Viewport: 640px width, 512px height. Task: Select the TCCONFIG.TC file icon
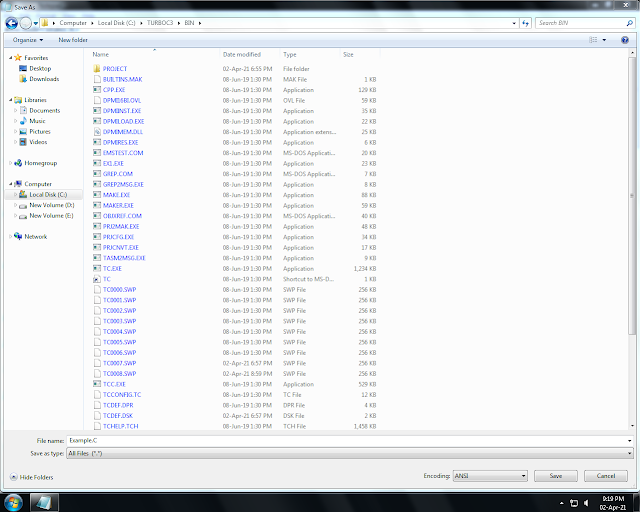click(x=97, y=395)
